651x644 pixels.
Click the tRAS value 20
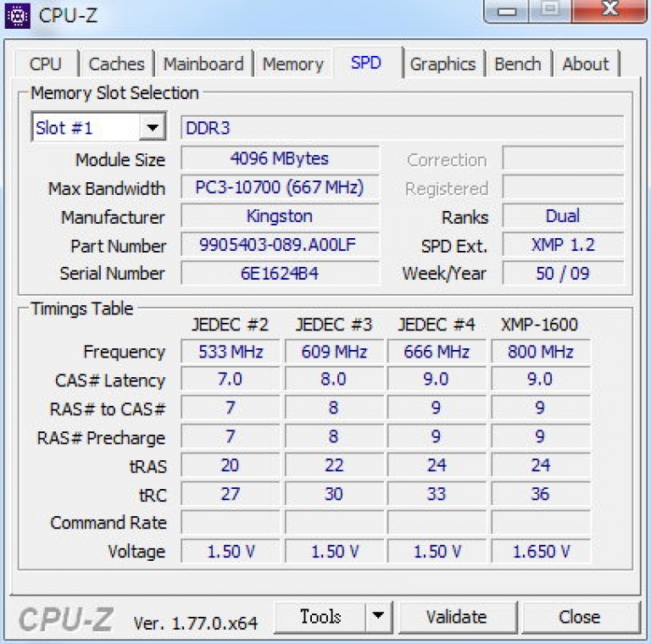pos(231,465)
